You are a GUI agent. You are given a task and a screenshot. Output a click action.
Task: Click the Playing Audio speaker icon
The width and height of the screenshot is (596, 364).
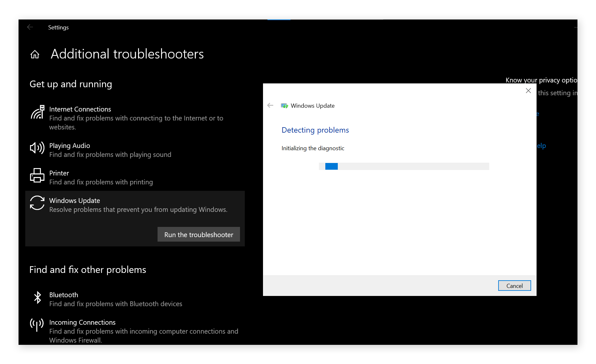(37, 148)
